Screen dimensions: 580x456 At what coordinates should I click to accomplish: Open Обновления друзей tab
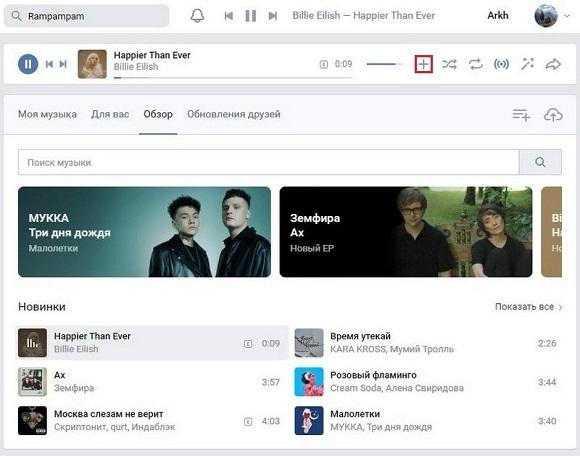tap(233, 114)
